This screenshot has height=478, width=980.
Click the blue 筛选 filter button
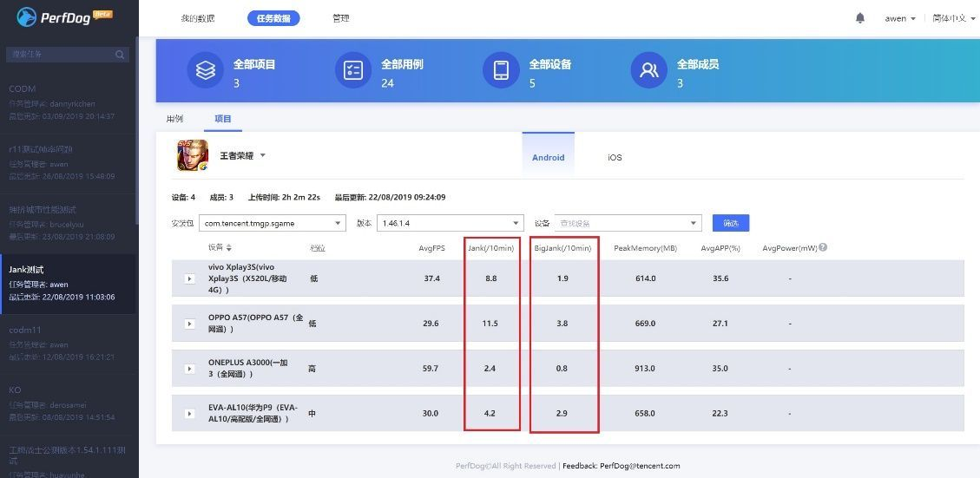point(730,223)
